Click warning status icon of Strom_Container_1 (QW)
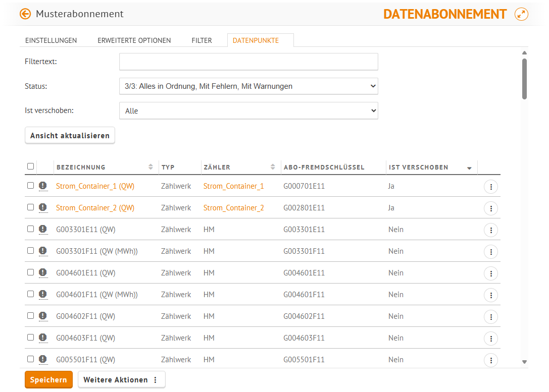The image size is (549, 392). coord(43,186)
